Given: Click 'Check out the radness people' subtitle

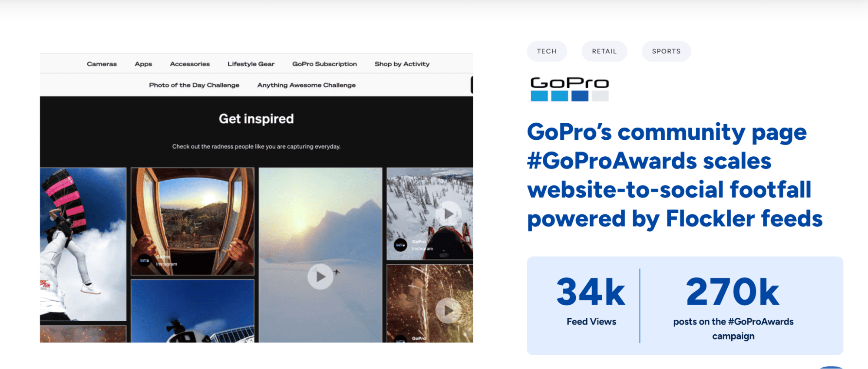Looking at the screenshot, I should (x=256, y=147).
